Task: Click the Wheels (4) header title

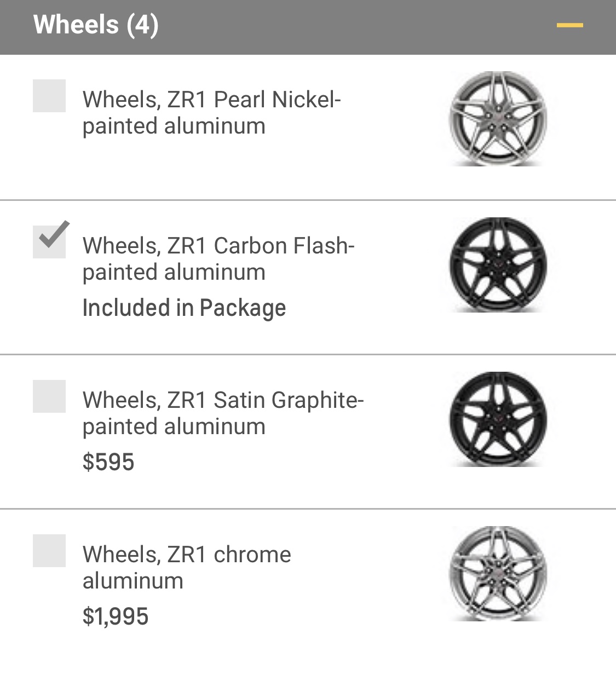Action: tap(96, 25)
